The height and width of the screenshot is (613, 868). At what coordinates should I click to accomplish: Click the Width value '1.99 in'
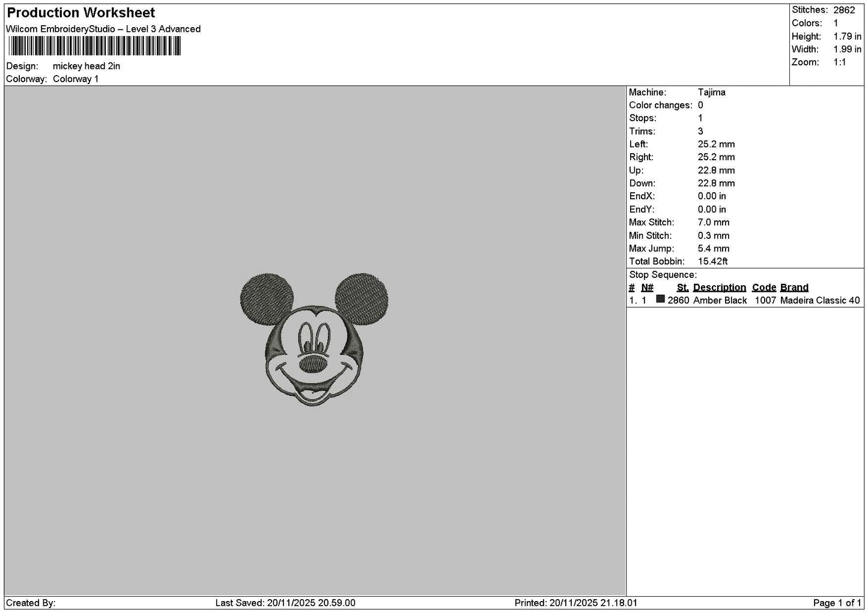tap(847, 49)
